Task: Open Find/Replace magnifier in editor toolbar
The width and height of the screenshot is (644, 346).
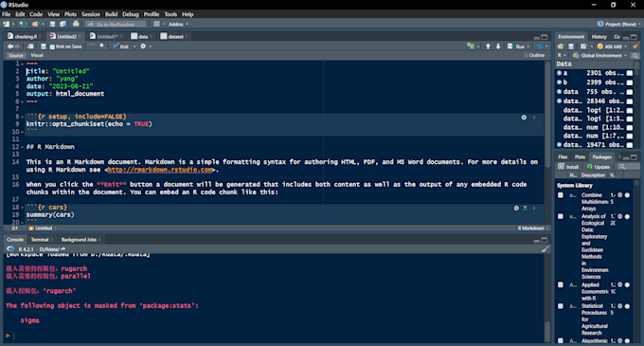Action: tap(102, 46)
